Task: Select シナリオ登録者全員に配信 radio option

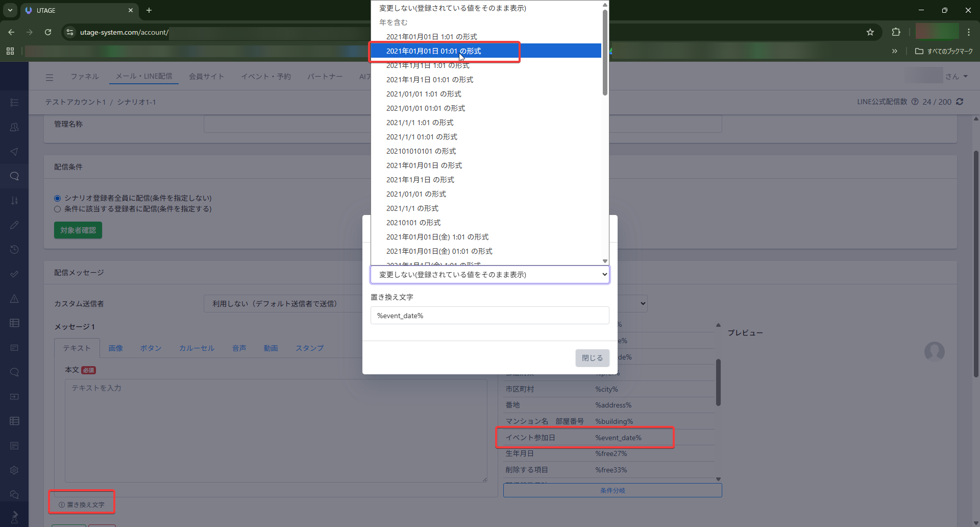Action: [x=58, y=198]
